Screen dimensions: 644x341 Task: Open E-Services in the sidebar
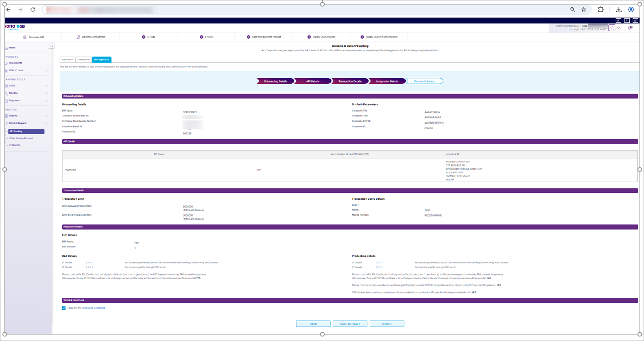[x=15, y=145]
